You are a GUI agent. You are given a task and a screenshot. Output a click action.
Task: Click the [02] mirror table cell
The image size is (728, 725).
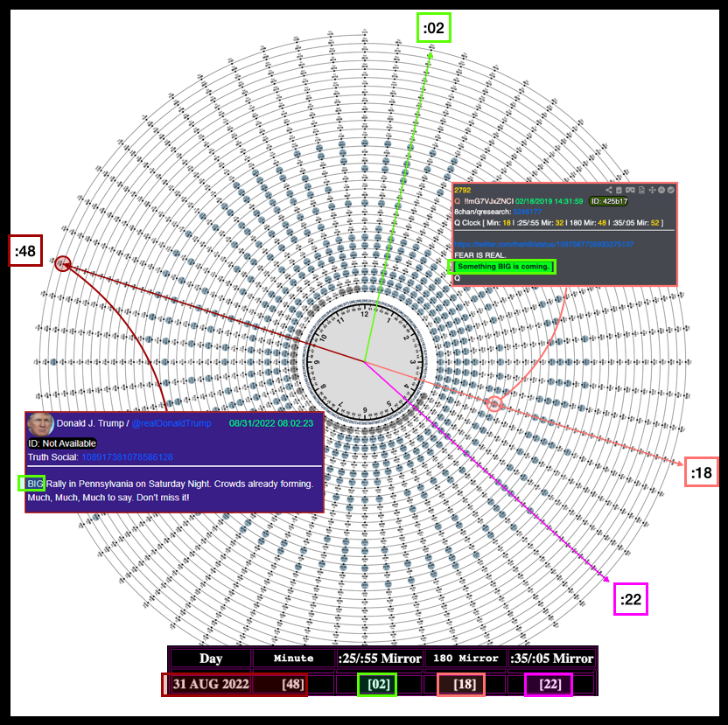tap(379, 685)
